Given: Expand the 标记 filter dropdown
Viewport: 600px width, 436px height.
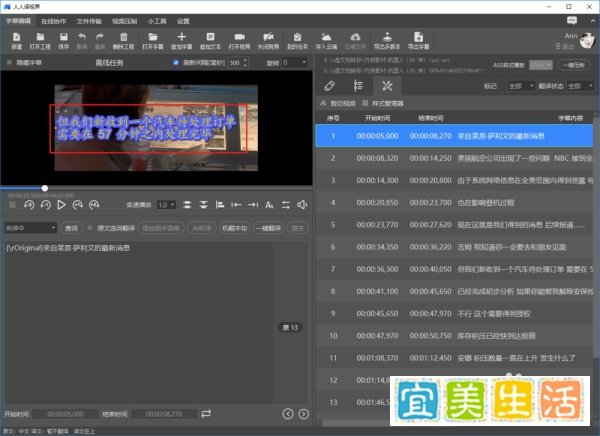Looking at the screenshot, I should (521, 86).
